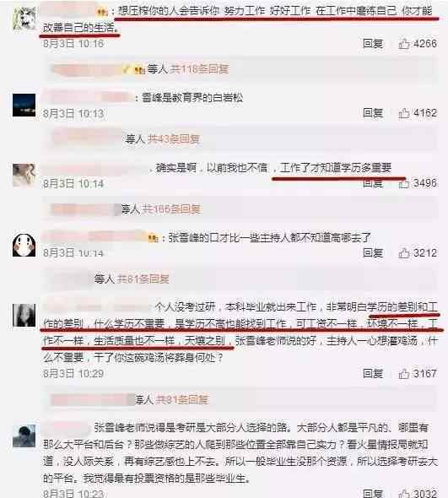Image resolution: width=448 pixels, height=498 pixels.
Task: Open the first 共81条回复 thread under 3212-likes comment
Action: tap(143, 279)
